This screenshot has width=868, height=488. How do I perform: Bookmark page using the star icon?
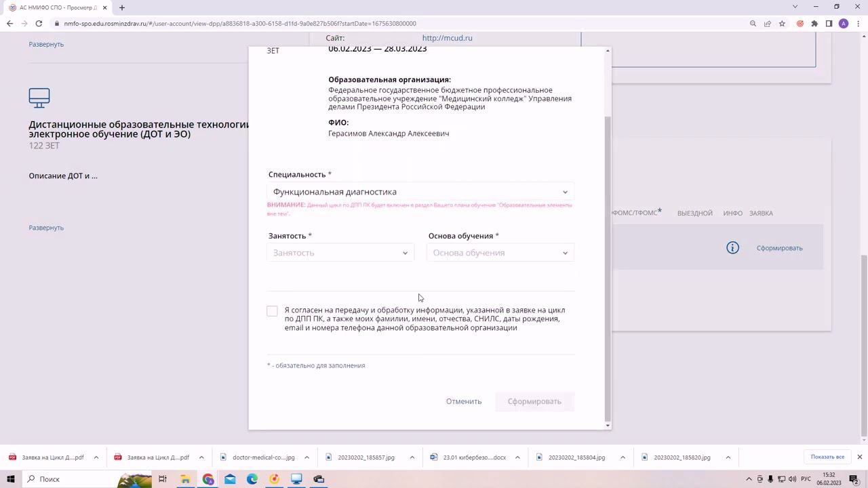(782, 23)
